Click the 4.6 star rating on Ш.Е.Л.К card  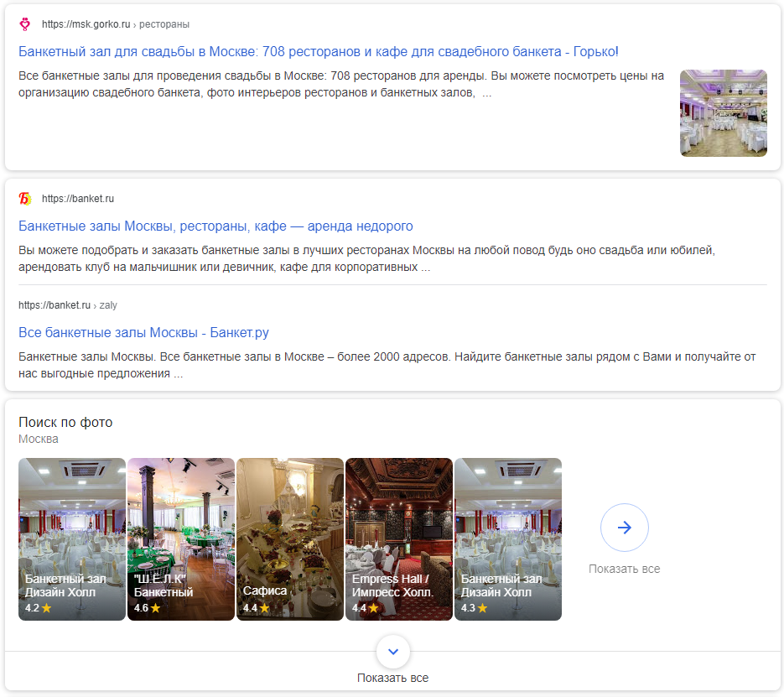pos(147,608)
